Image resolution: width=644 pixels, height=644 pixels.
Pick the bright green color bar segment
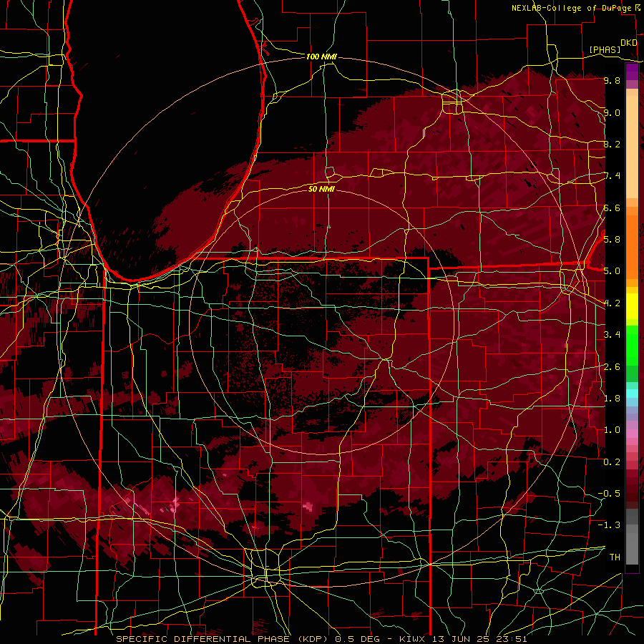coord(632,345)
